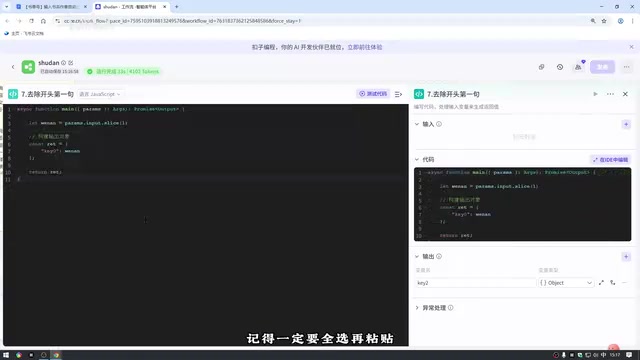Screen dimensions: 640x360
Task: Open the info icon next to shudan
Action: click(x=63, y=63)
